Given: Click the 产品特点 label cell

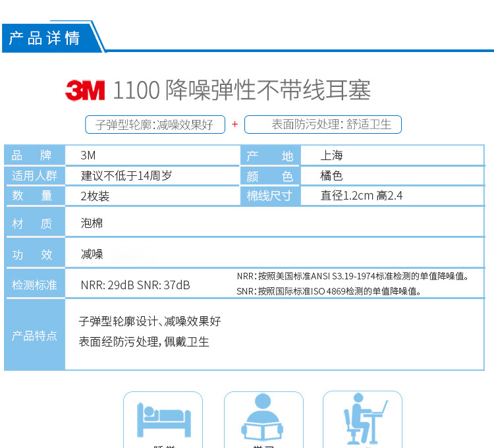Looking at the screenshot, I should coord(34,335).
